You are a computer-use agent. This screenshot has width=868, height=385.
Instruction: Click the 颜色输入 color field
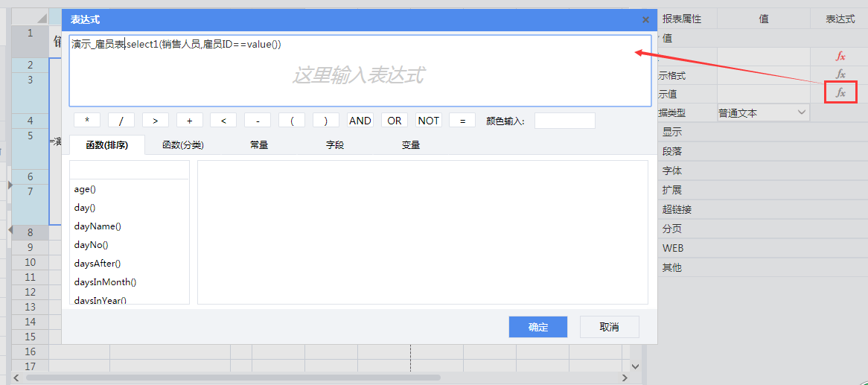pyautogui.click(x=564, y=121)
